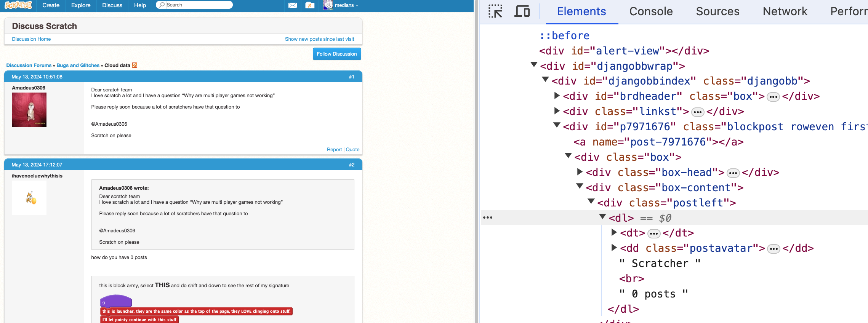Viewport: 868px width, 323px height.
Task: Open the Create menu item
Action: [x=51, y=5]
